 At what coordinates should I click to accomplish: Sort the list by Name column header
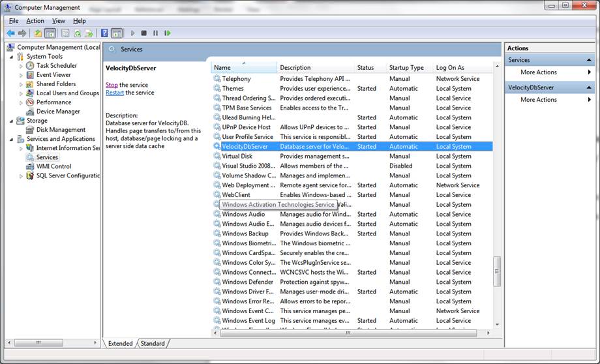pos(244,67)
